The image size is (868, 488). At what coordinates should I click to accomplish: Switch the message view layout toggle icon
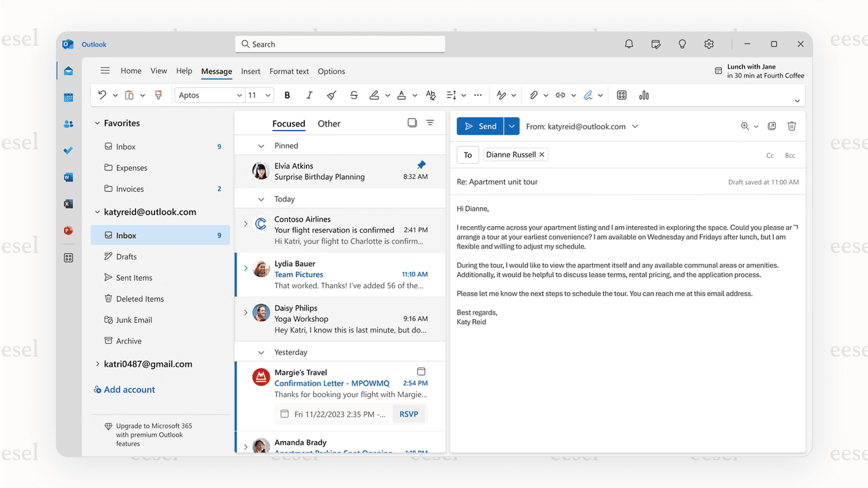pos(412,122)
